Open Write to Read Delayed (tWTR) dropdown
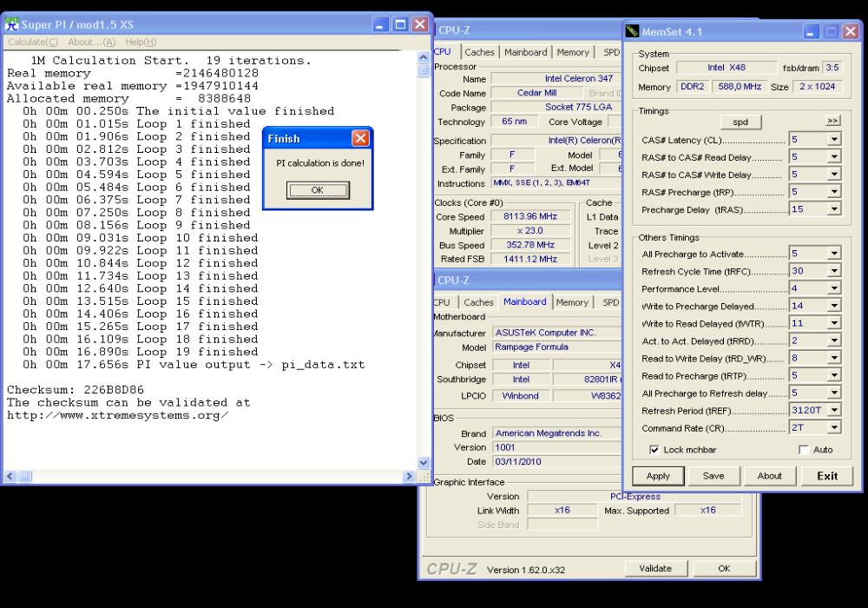 click(x=834, y=323)
